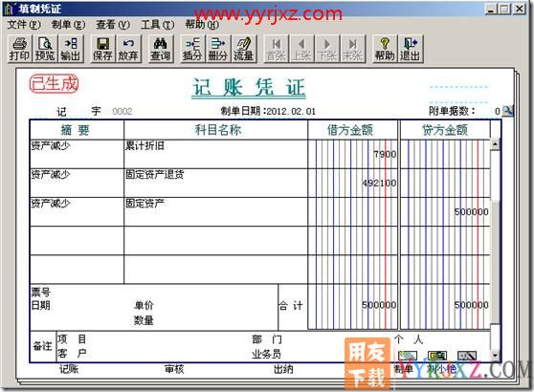This screenshot has height=392, width=534.
Task: Maximize the 填制凭证 window
Action: click(x=504, y=9)
